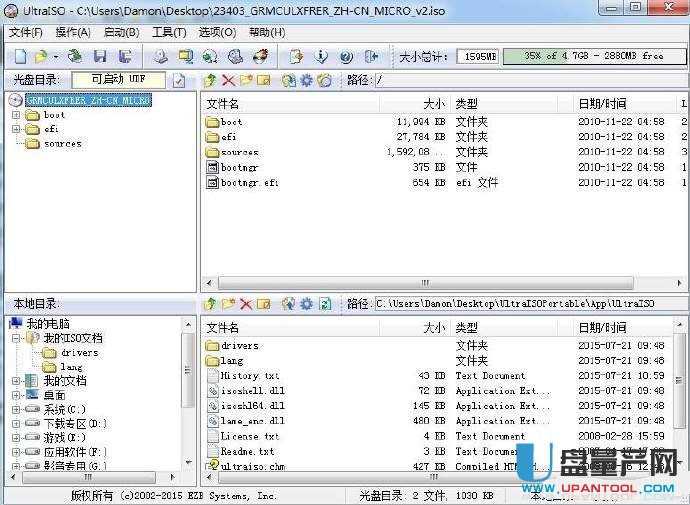Click the gear settings icon in local toolbar
690x505 pixels.
(307, 303)
